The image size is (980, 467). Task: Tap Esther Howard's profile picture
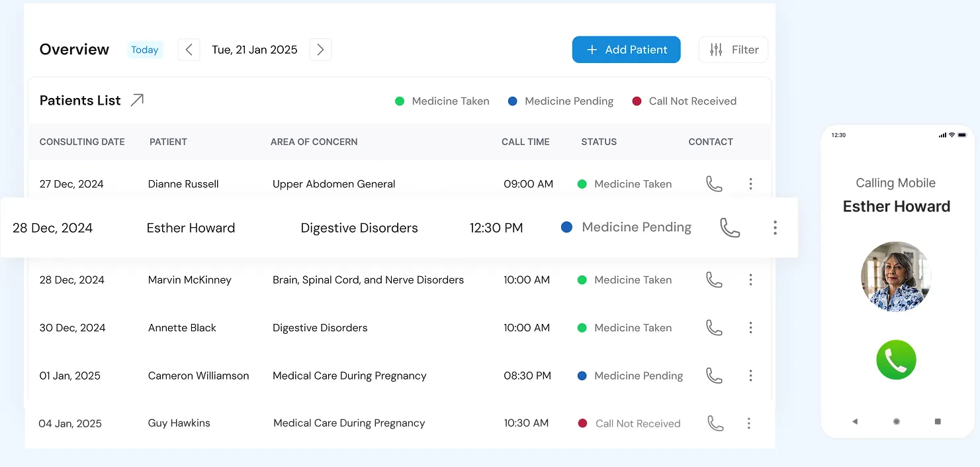click(896, 276)
